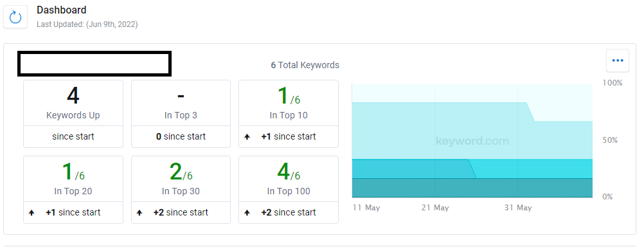Select the In Top 3 card

point(181,114)
